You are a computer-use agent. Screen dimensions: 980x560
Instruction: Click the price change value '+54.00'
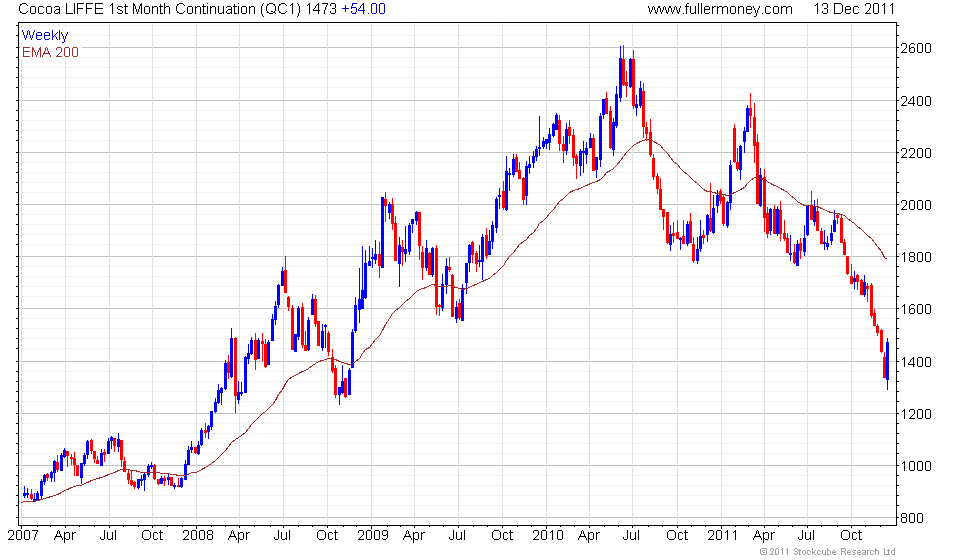(363, 9)
